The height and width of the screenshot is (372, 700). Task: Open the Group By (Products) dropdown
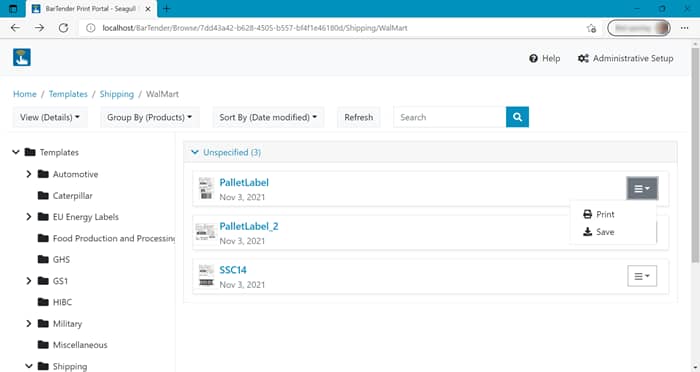[x=150, y=117]
